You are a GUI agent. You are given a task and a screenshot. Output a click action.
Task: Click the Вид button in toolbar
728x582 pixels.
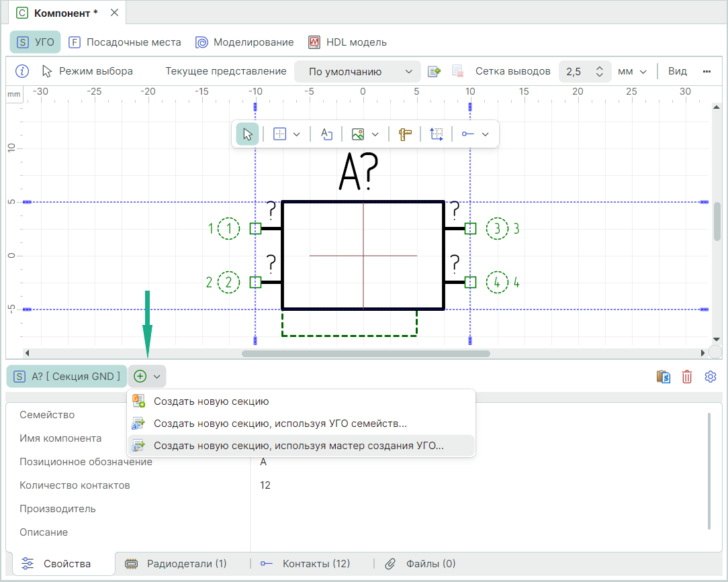click(x=677, y=71)
